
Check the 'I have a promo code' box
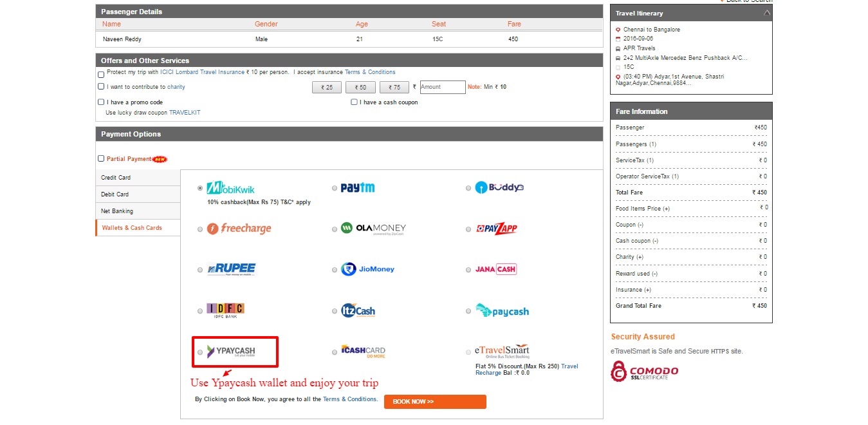tap(101, 102)
